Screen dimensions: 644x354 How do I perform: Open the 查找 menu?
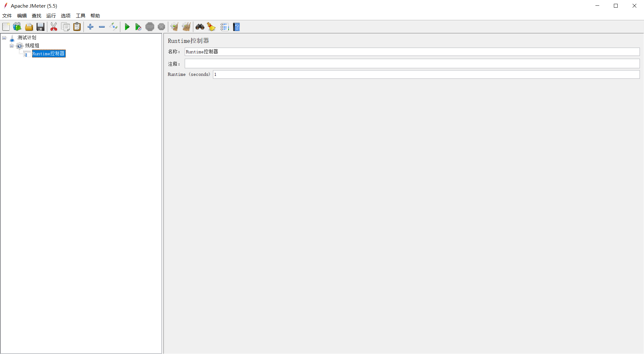37,16
